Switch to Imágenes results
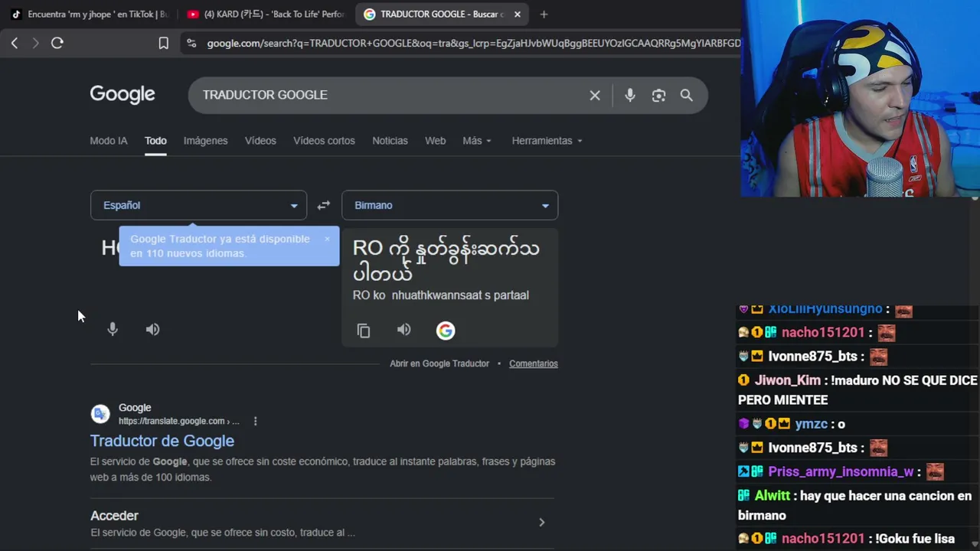The image size is (980, 551). pos(205,141)
